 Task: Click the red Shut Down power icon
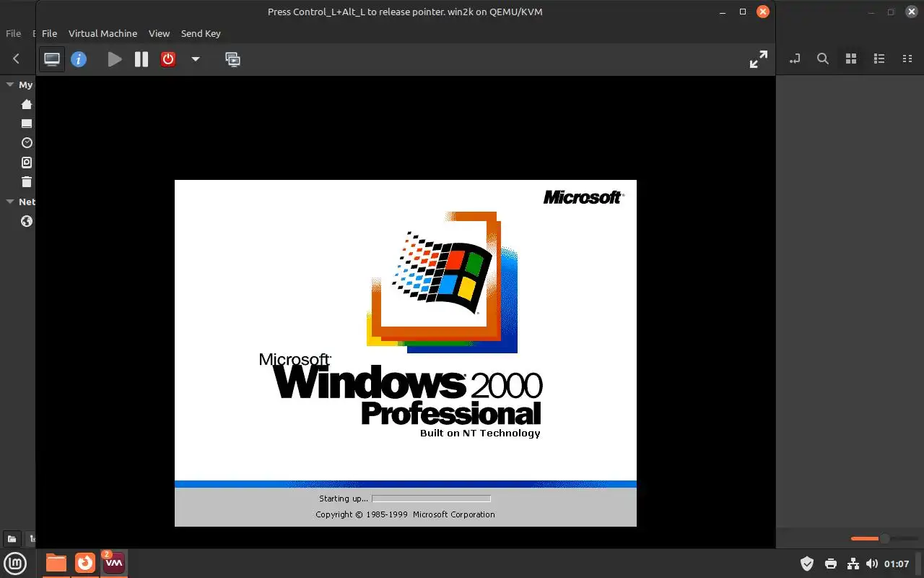point(168,59)
